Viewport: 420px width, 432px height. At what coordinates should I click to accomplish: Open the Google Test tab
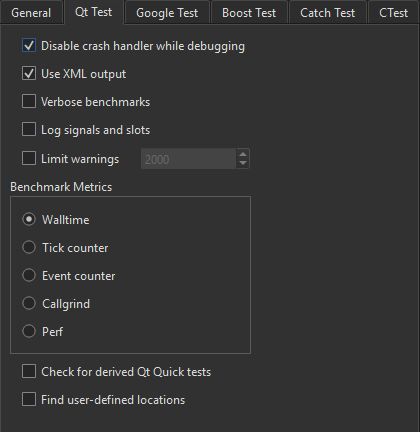click(x=167, y=13)
